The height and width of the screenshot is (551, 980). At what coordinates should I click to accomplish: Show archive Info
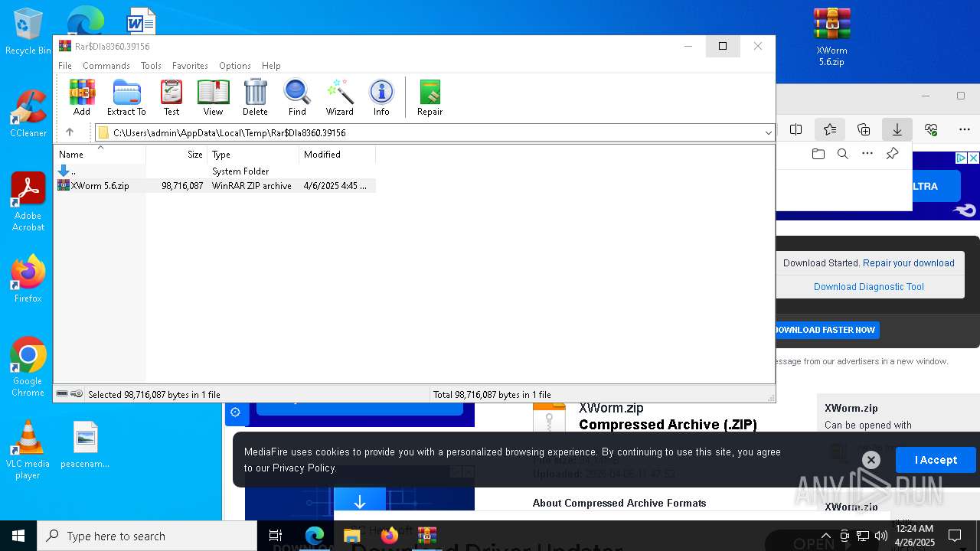coord(381,97)
